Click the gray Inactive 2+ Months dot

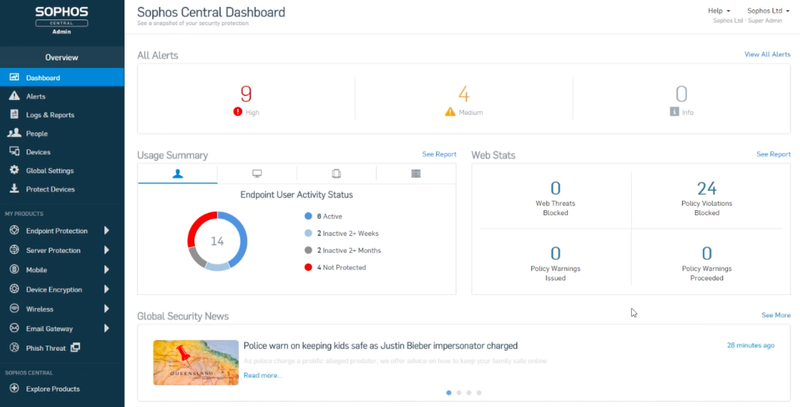point(308,250)
